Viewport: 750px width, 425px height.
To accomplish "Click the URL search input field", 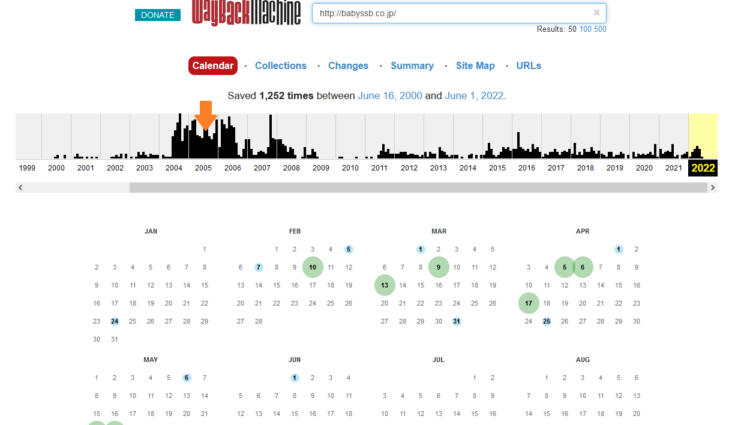I will [452, 13].
